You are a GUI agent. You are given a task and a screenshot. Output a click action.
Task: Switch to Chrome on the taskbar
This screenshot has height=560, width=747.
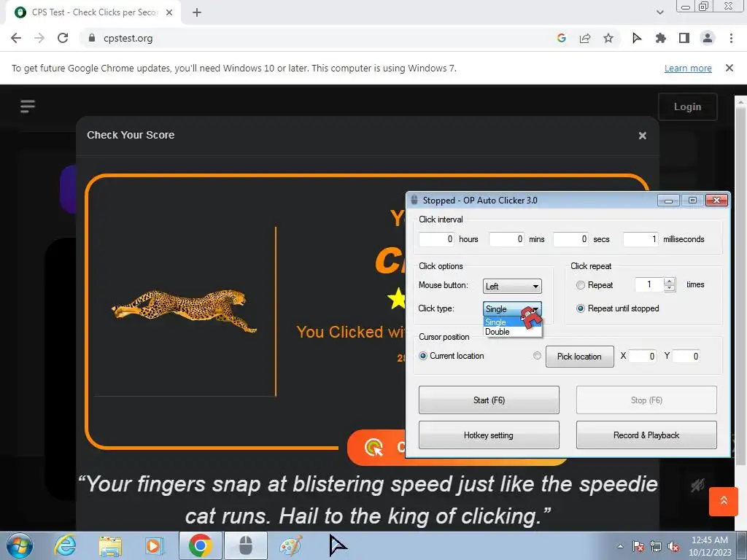[200, 546]
